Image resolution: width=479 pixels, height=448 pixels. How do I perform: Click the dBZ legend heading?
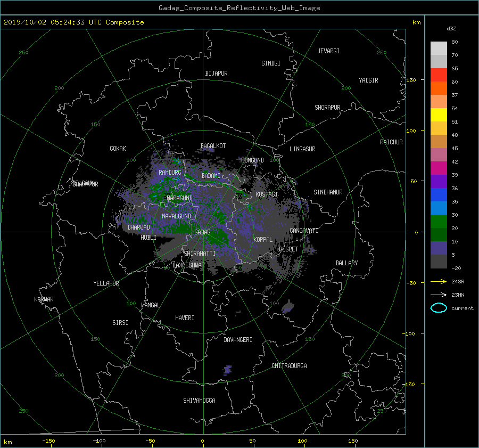(x=451, y=29)
